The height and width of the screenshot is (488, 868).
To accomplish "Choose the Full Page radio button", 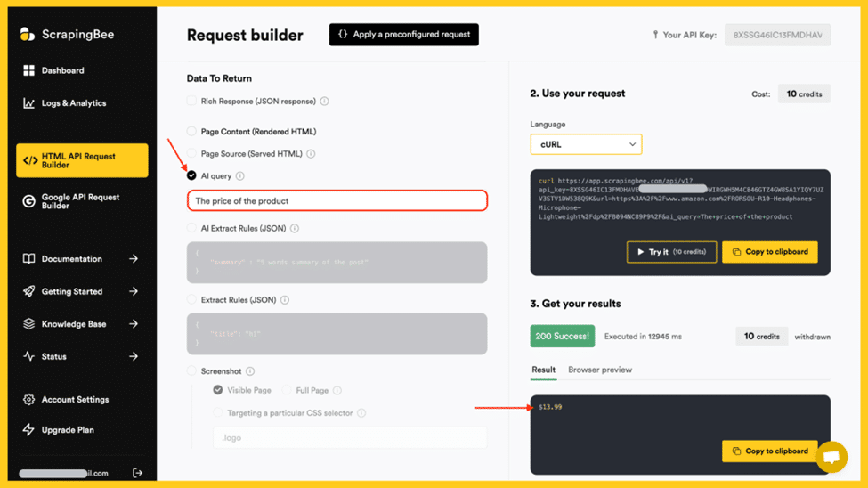I will pyautogui.click(x=287, y=390).
